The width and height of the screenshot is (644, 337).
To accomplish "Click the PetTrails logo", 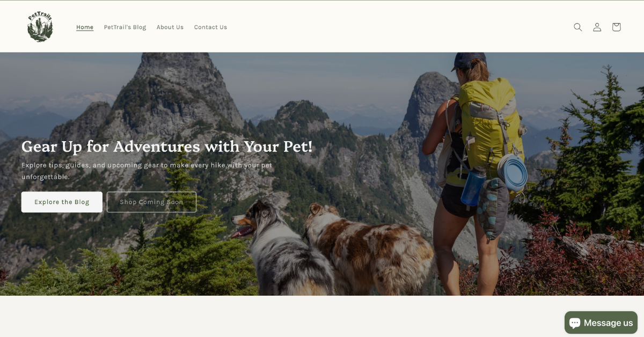I will click(40, 27).
